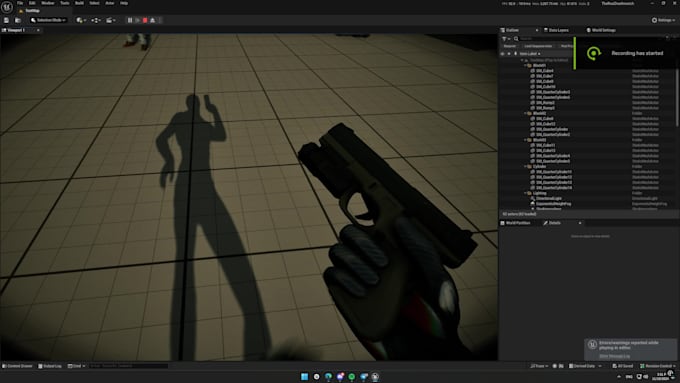Open the File menu

click(x=20, y=3)
